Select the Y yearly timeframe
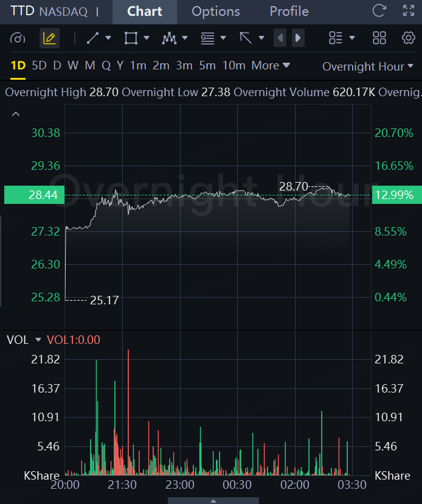Image resolution: width=422 pixels, height=504 pixels. coord(120,66)
